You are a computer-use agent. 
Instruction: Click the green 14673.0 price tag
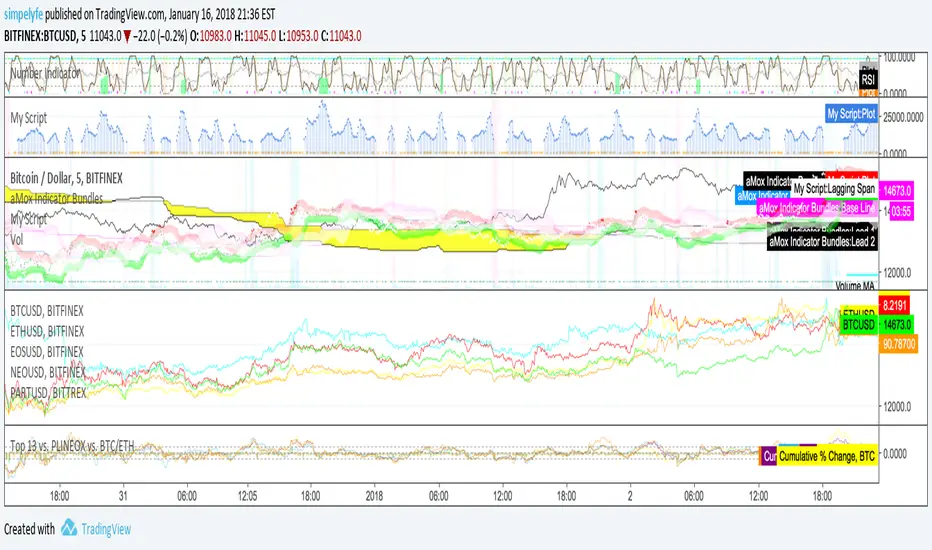point(897,325)
